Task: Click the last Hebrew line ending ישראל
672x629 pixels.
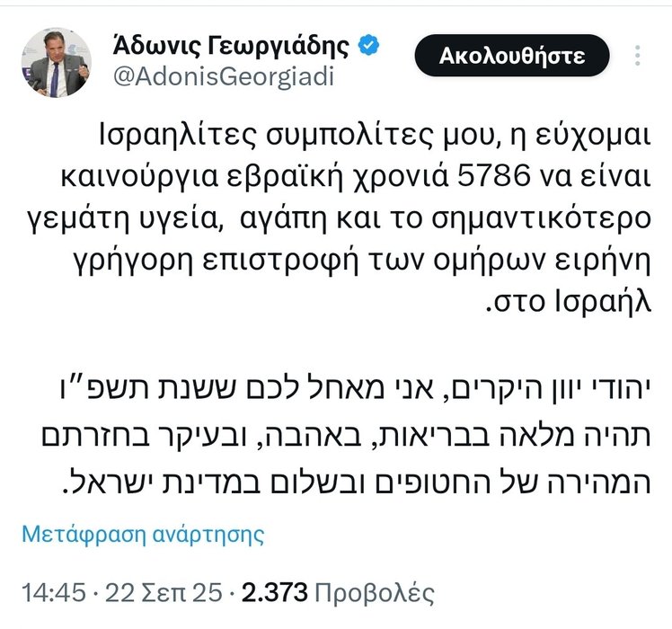Action: 377,486
